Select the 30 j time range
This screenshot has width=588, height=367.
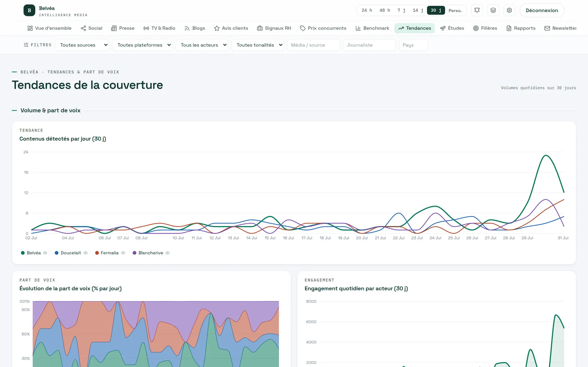[x=436, y=10]
